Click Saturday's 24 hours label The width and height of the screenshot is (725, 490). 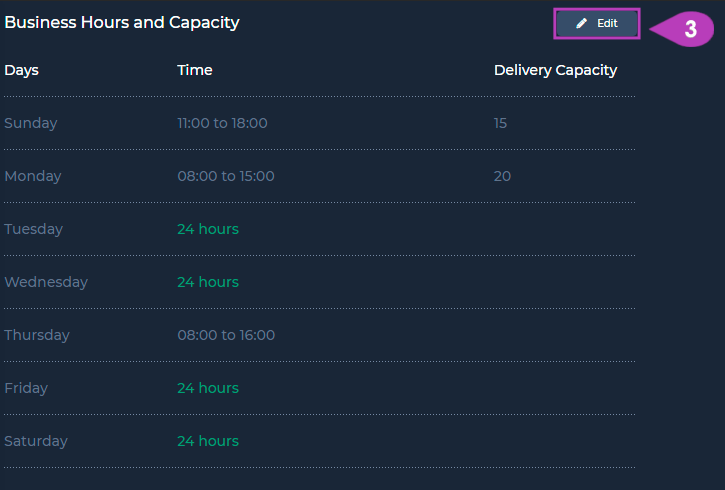[x=208, y=441]
